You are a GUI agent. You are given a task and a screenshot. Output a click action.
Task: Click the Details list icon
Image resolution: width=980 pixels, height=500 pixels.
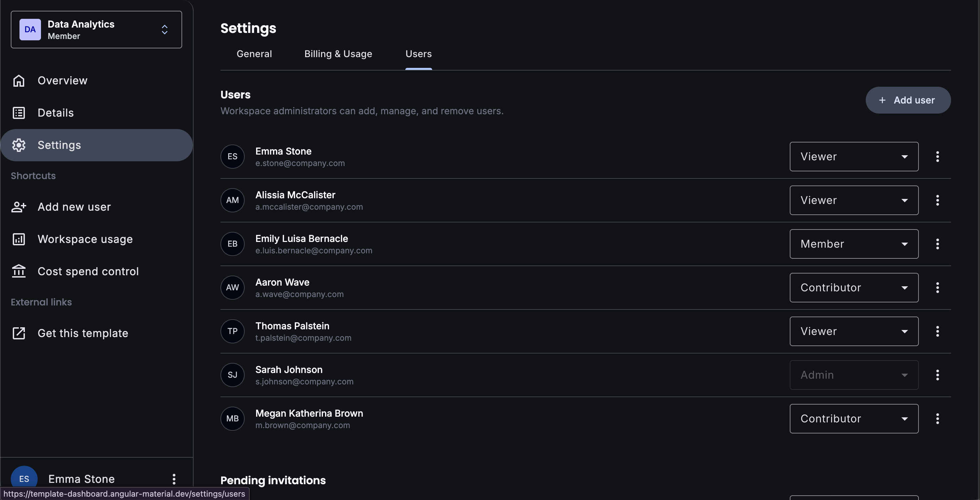click(x=18, y=113)
